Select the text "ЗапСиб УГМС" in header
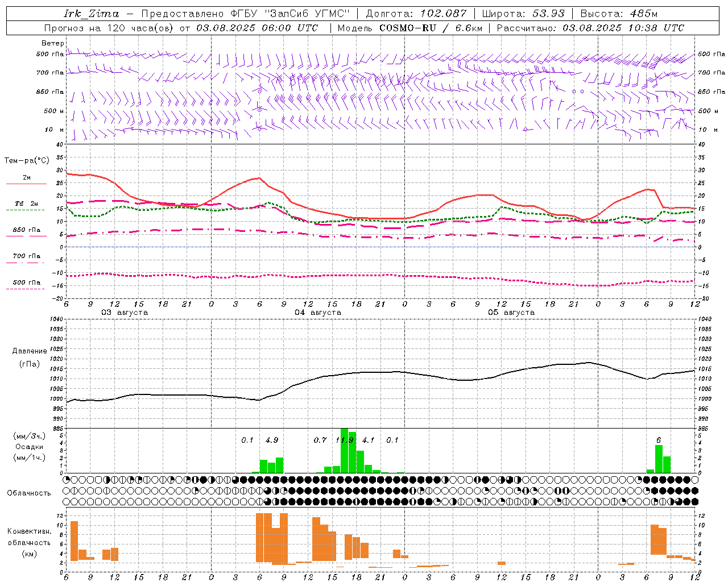 point(307,14)
